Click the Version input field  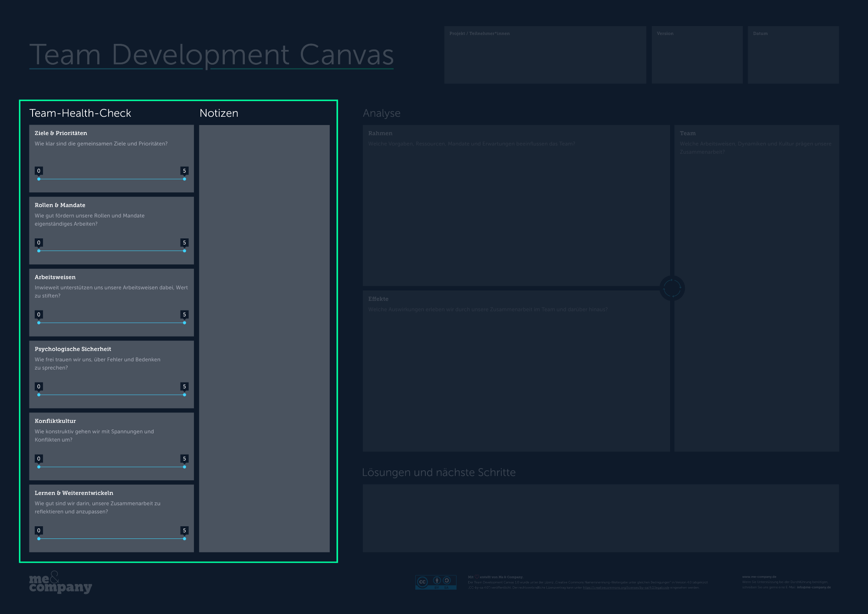(697, 54)
